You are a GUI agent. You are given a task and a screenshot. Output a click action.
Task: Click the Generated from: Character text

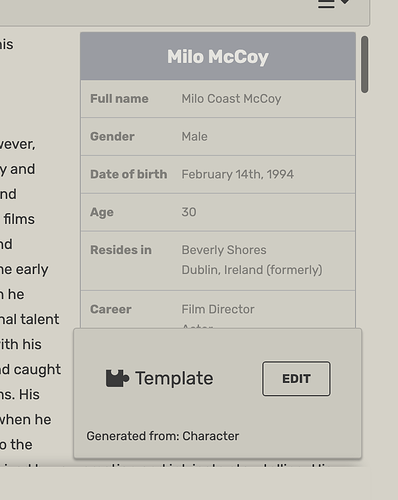(x=163, y=436)
